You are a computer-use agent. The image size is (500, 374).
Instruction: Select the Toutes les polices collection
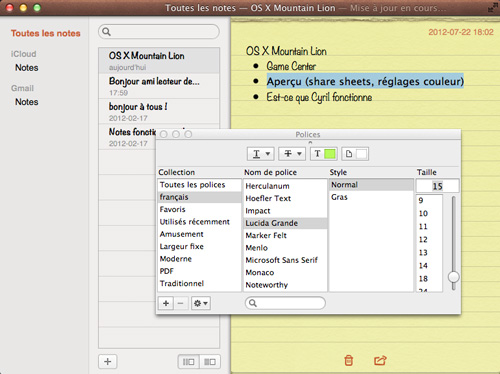199,185
